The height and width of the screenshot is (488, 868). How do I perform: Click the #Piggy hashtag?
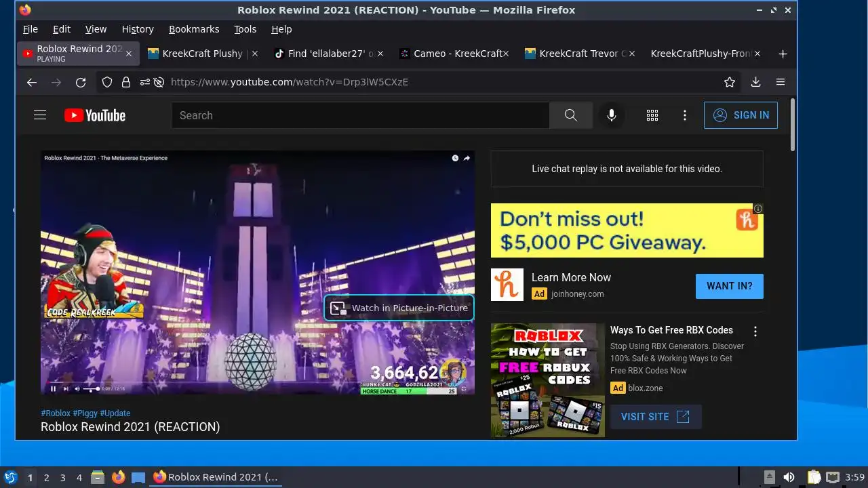coord(85,413)
